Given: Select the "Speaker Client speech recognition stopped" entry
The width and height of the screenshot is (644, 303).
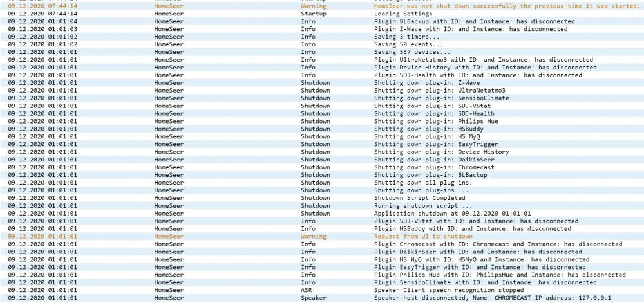Looking at the screenshot, I should 450,290.
